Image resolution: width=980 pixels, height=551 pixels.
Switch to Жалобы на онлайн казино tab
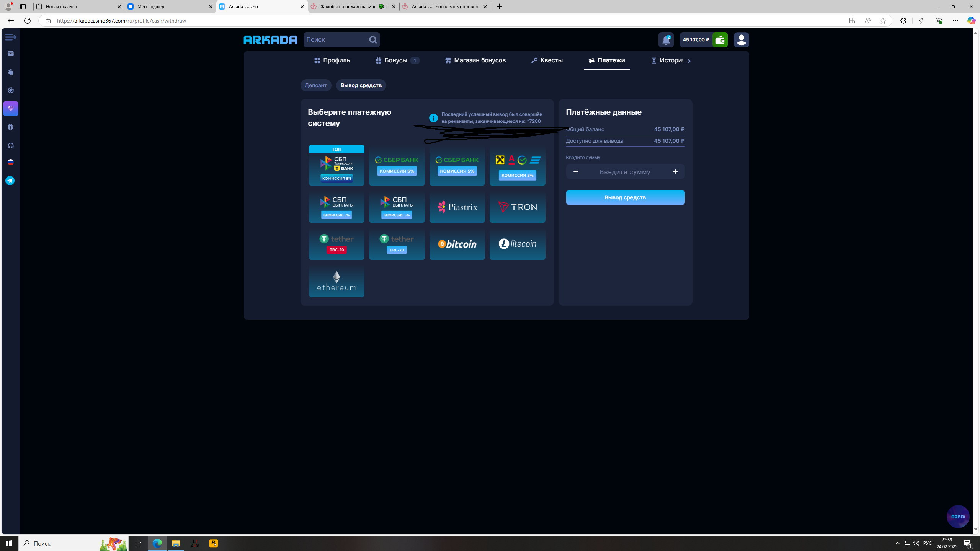click(x=353, y=7)
